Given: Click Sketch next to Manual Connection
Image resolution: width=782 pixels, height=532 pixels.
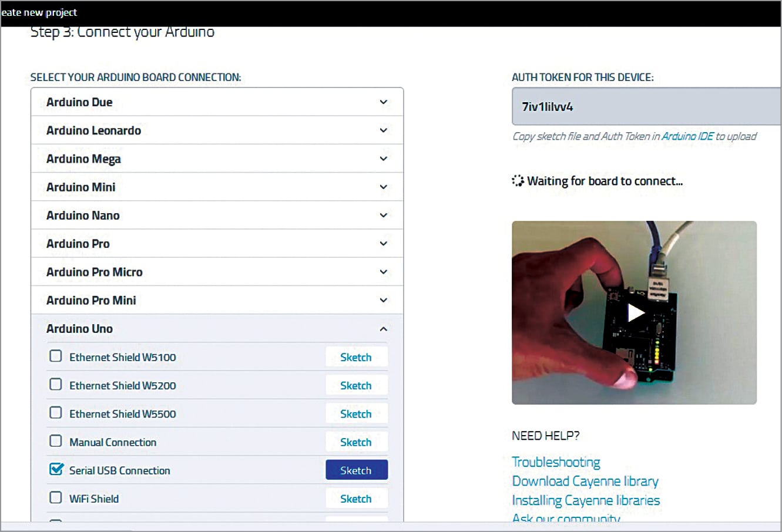Looking at the screenshot, I should click(357, 441).
